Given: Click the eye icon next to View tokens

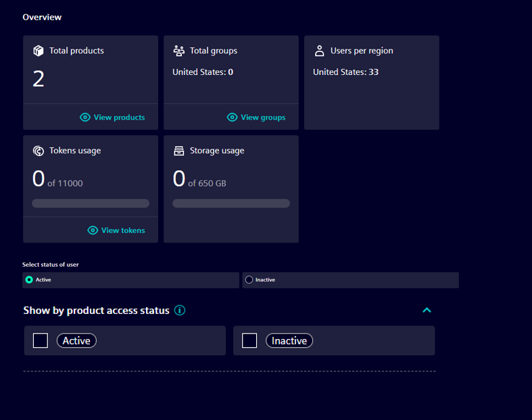Looking at the screenshot, I should point(93,230).
